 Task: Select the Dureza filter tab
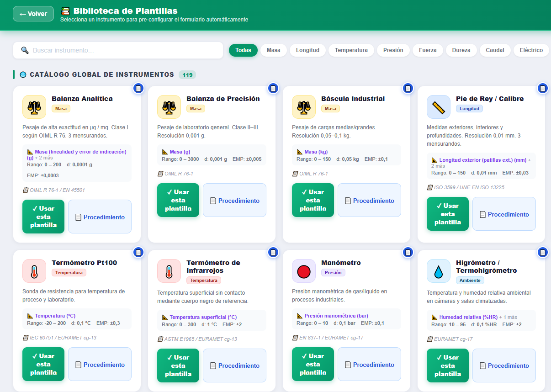[x=461, y=50]
